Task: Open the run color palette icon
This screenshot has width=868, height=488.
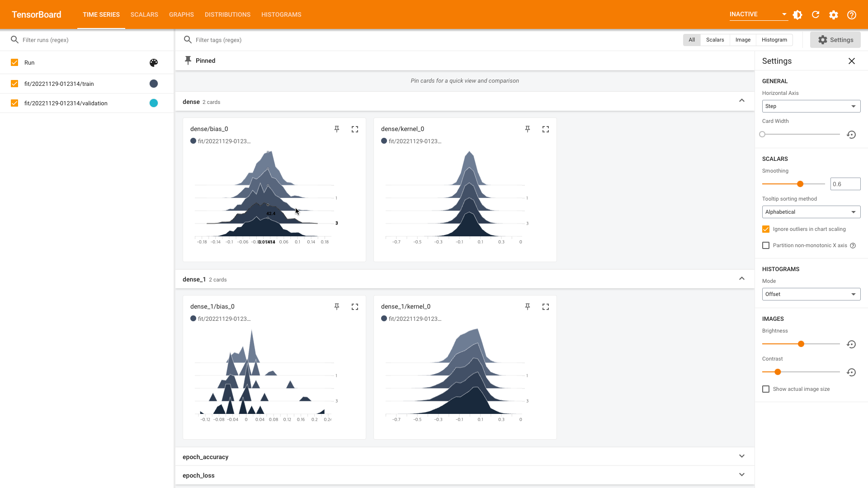Action: [154, 63]
